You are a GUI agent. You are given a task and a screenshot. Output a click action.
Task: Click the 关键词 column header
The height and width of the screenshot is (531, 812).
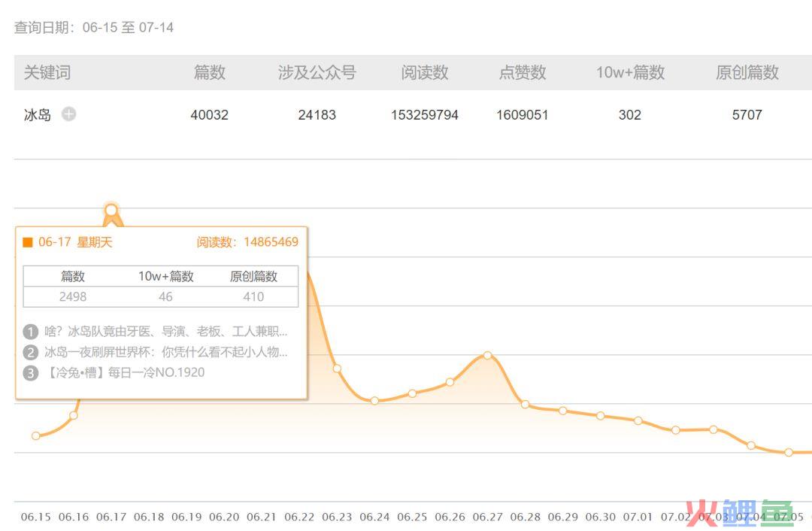(47, 72)
